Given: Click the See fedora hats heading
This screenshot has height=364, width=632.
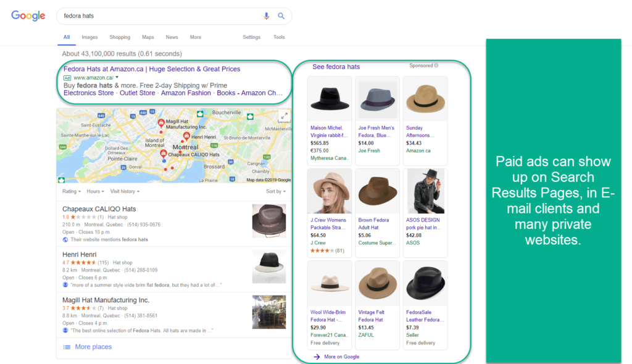Looking at the screenshot, I should point(336,67).
